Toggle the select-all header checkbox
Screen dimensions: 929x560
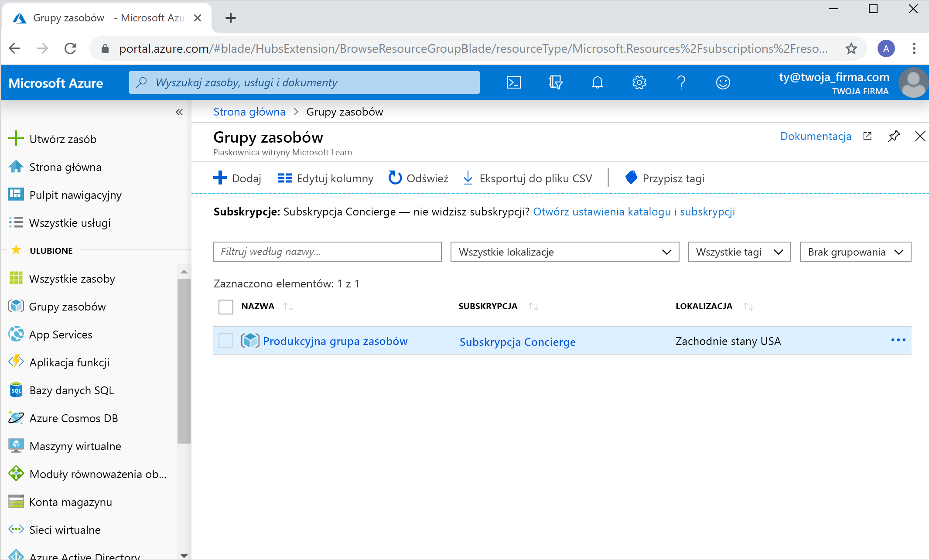[225, 307]
